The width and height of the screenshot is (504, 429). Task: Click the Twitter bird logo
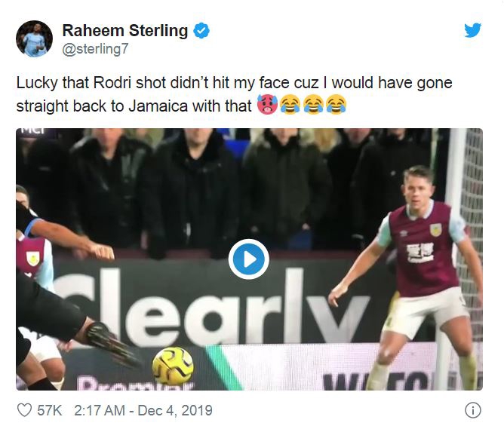472,31
